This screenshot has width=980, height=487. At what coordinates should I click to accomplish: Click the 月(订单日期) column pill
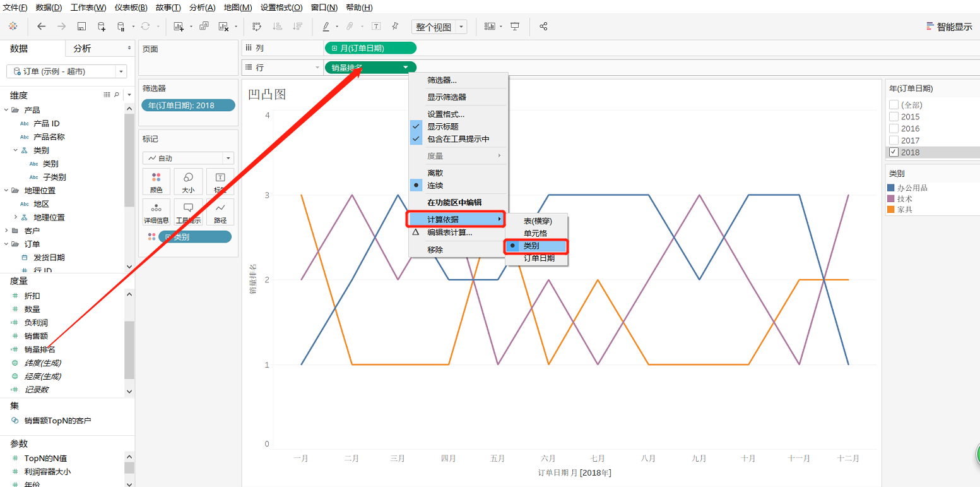coord(370,48)
